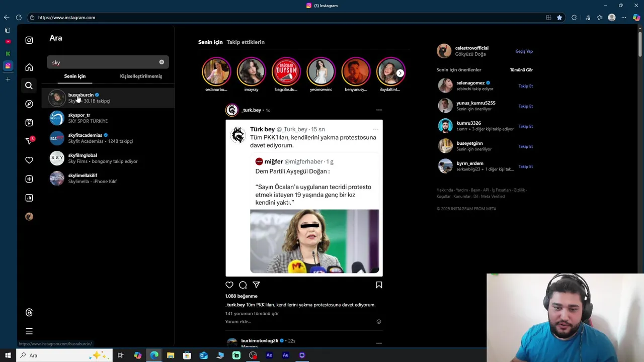
Task: Open Adobe Audition from taskbar
Action: click(285, 355)
